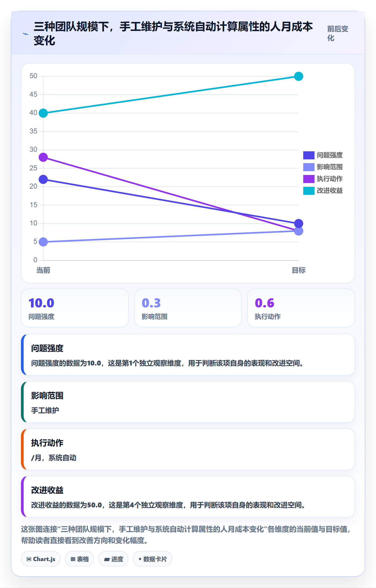
Task: Click the 手工维护 text
Action: 45,410
